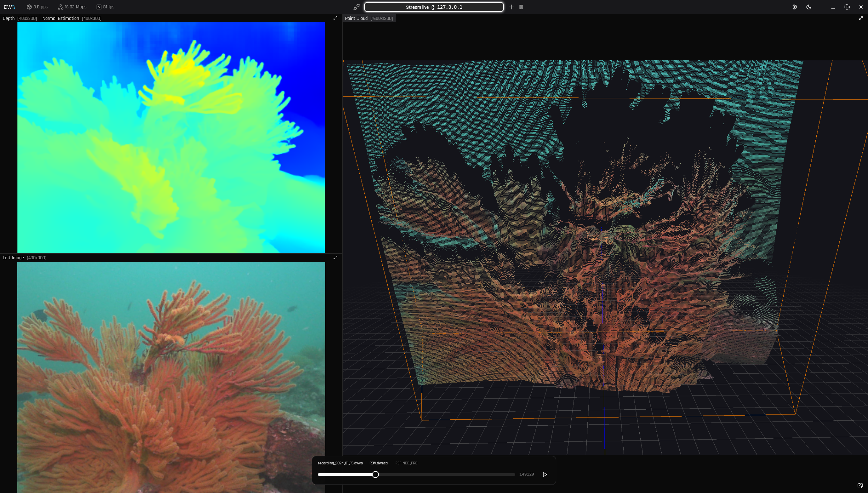The height and width of the screenshot is (493, 868).
Task: Switch to the Normal Estimation tab
Action: click(x=72, y=18)
